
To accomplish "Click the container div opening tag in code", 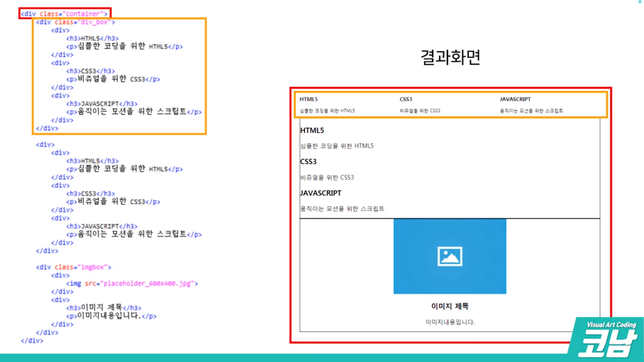I will (64, 14).
